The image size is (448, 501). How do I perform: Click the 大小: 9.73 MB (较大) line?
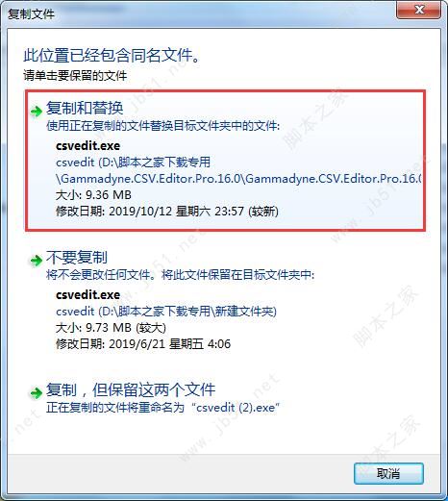click(x=111, y=328)
